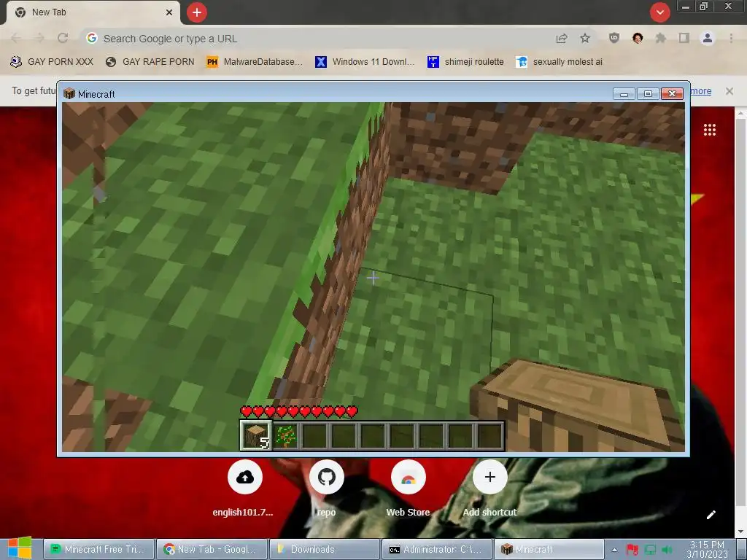
Task: Open the red tab search dropdown
Action: [x=659, y=12]
